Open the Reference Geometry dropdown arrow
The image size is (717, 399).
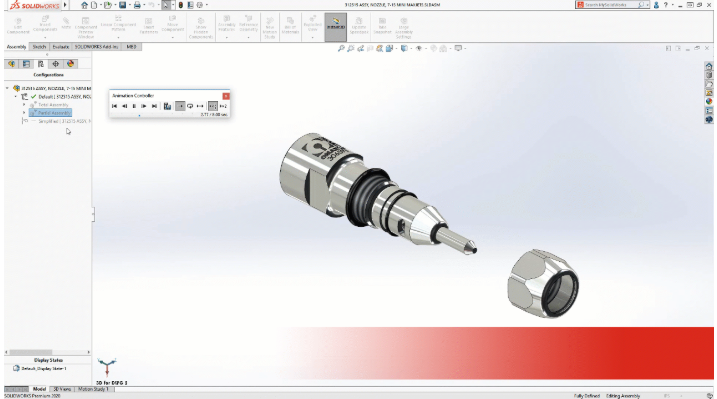tap(249, 37)
